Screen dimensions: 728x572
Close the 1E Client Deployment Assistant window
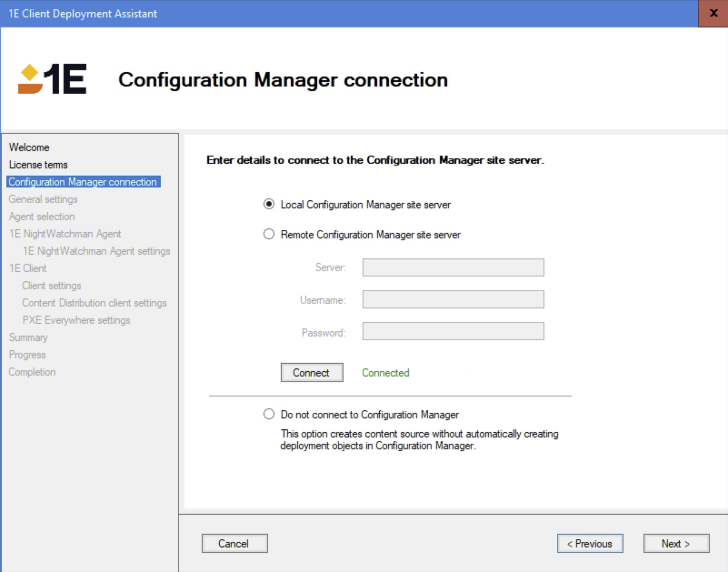click(713, 13)
